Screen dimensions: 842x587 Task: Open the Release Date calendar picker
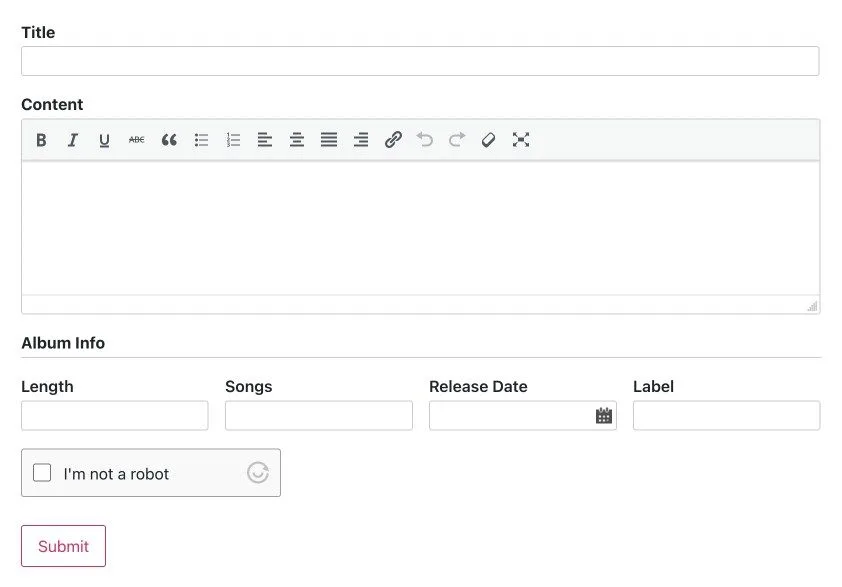pos(604,415)
